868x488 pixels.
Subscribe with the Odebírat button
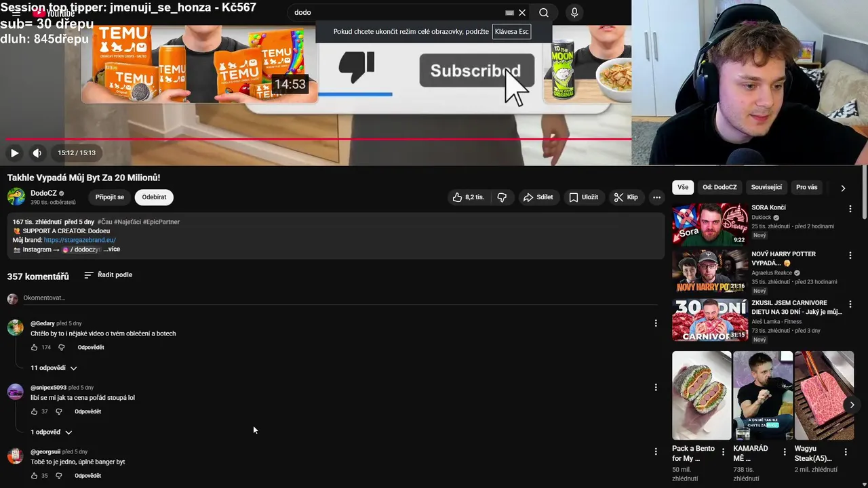coord(154,197)
